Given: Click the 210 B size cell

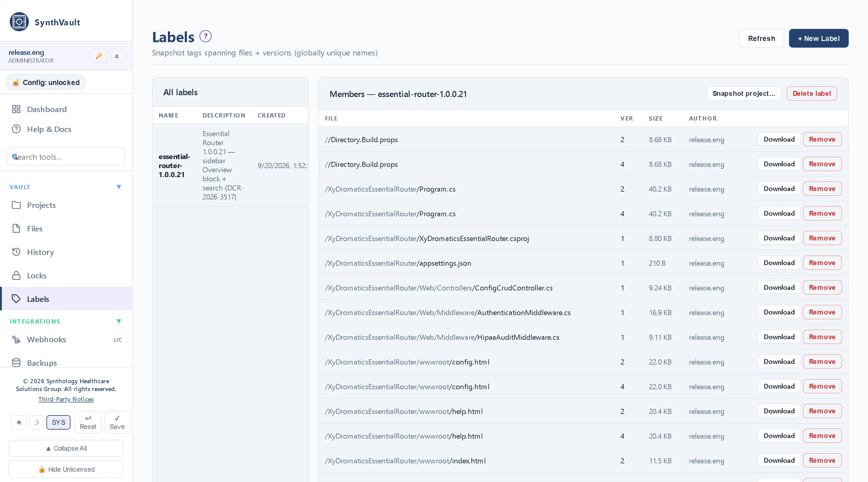Looking at the screenshot, I should click(657, 263).
